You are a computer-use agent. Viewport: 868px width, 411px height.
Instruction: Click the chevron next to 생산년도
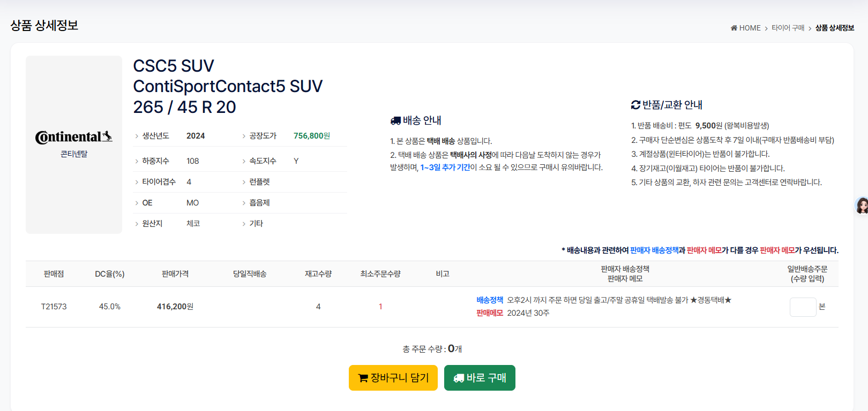[137, 136]
